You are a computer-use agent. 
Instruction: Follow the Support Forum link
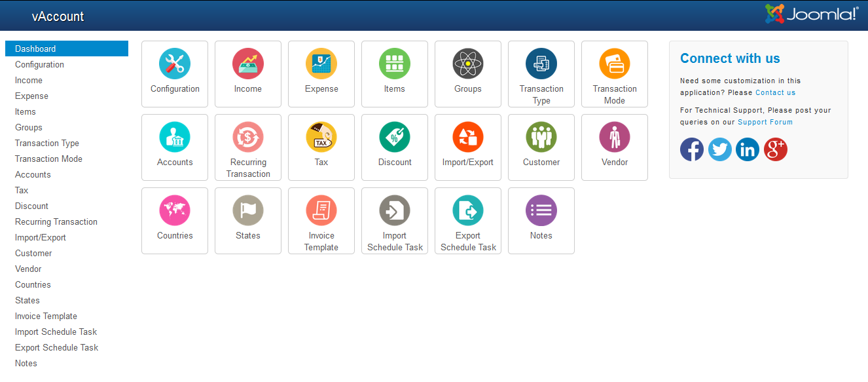[765, 122]
